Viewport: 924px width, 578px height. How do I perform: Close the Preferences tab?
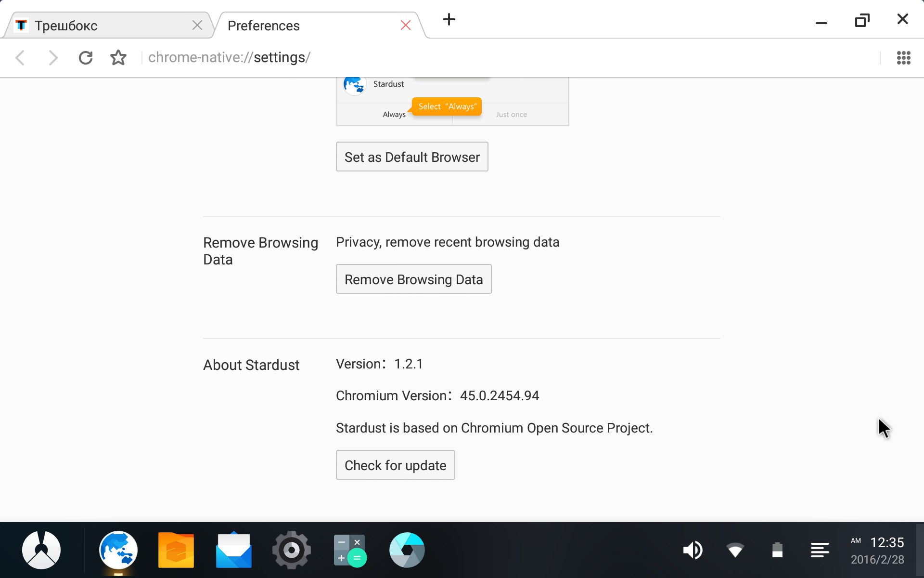[406, 26]
